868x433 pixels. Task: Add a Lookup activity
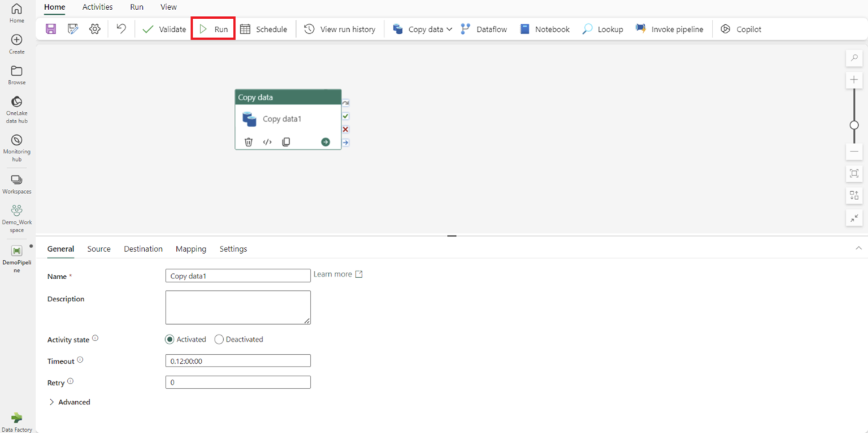coord(602,29)
